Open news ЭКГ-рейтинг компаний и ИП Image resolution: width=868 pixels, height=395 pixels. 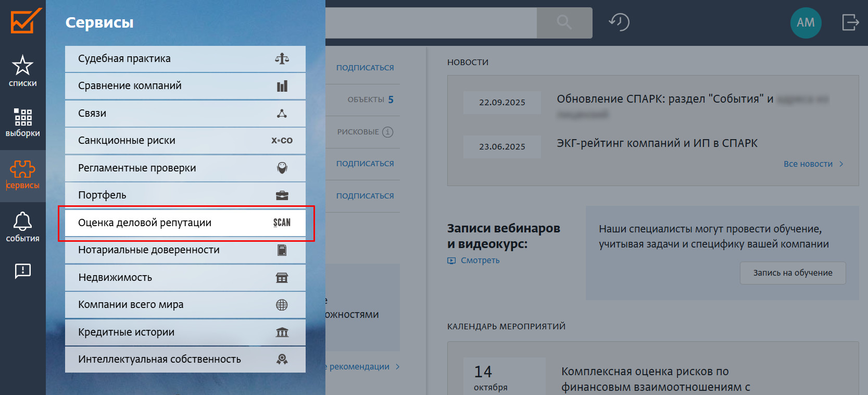(x=657, y=143)
